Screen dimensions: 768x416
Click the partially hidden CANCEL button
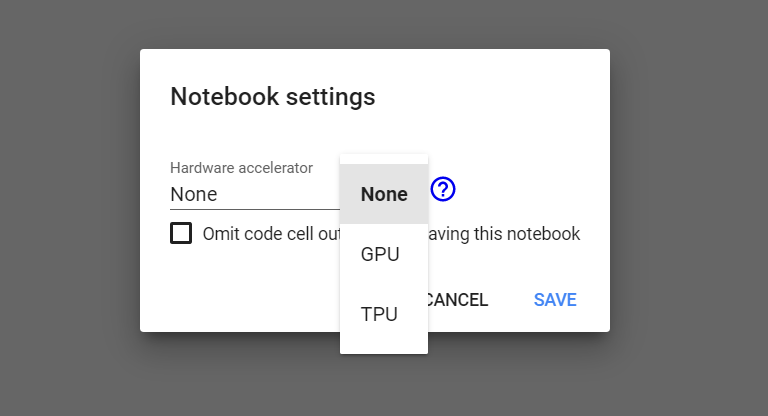pos(457,299)
